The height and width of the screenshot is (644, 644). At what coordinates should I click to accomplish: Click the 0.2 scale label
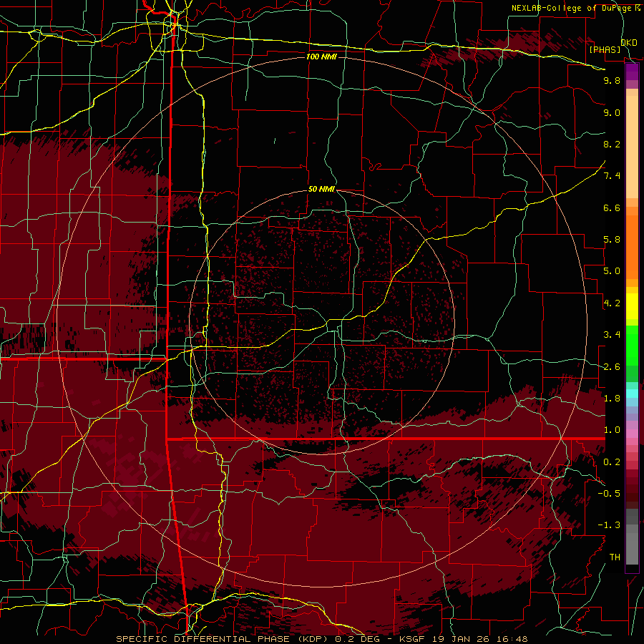pyautogui.click(x=612, y=462)
